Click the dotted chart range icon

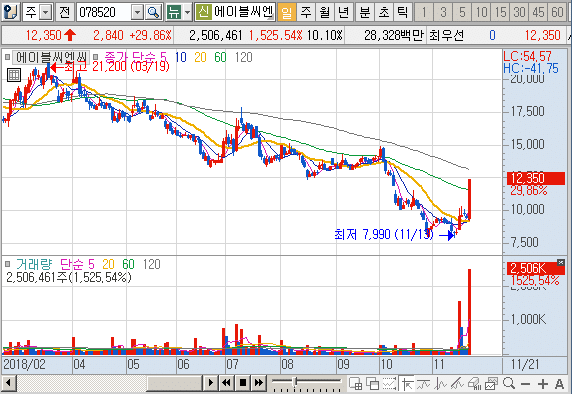pos(390,383)
